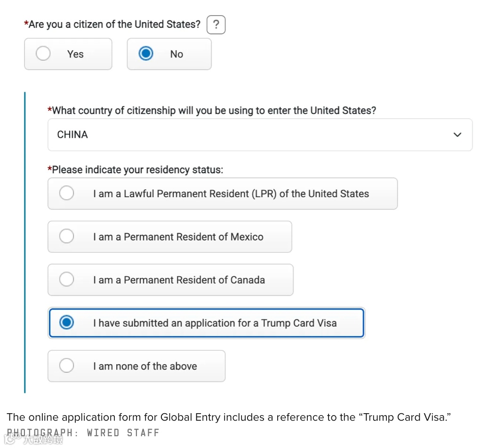The height and width of the screenshot is (448, 481).
Task: Click the red asterisk before the citizen question
Action: pos(26,23)
